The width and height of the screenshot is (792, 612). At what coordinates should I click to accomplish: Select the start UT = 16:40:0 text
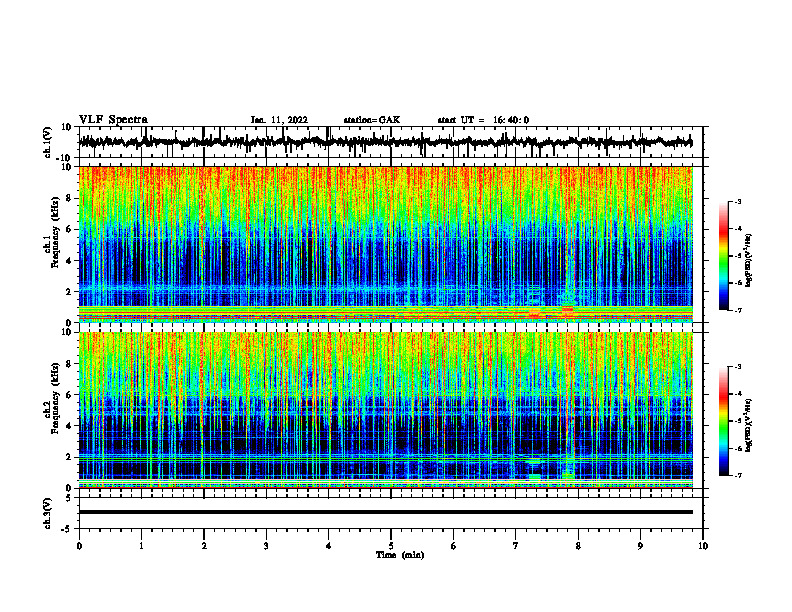point(483,120)
